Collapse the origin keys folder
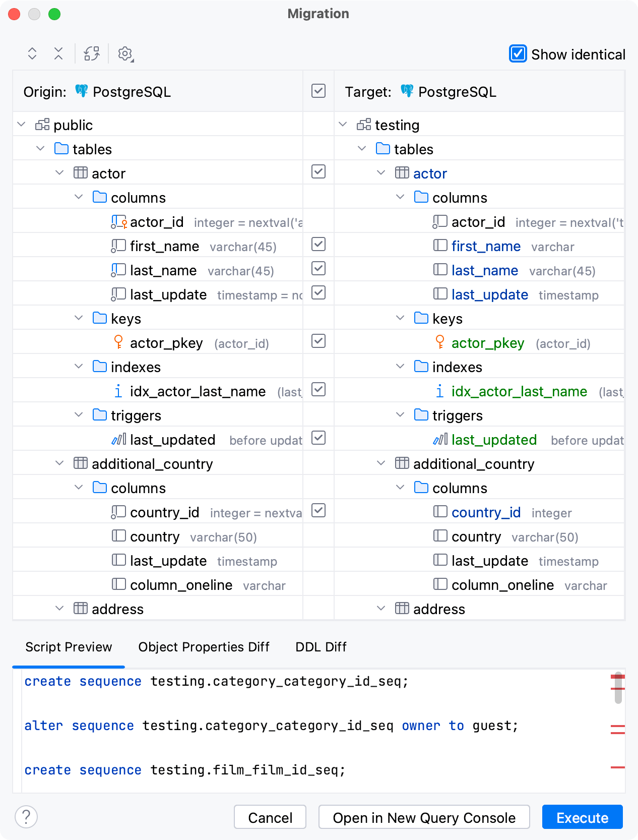Image resolution: width=638 pixels, height=840 pixels. [x=79, y=318]
